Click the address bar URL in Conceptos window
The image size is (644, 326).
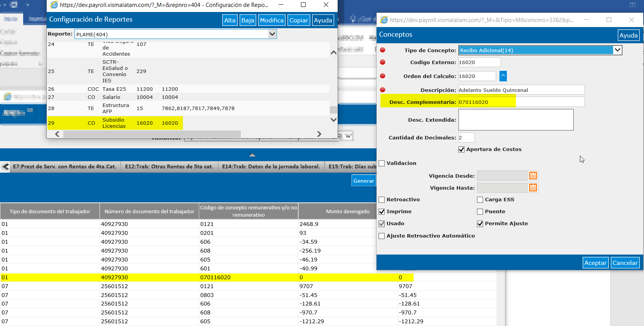[x=481, y=20]
